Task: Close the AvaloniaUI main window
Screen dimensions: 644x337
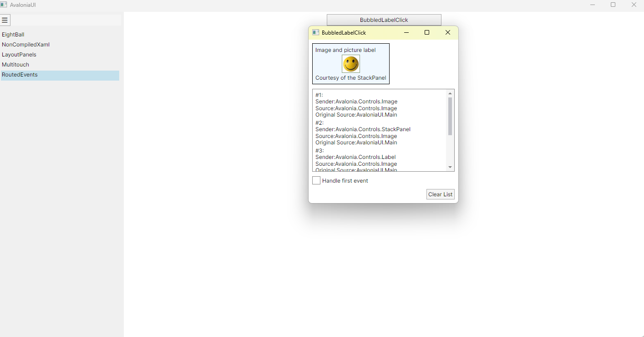Action: [x=634, y=5]
